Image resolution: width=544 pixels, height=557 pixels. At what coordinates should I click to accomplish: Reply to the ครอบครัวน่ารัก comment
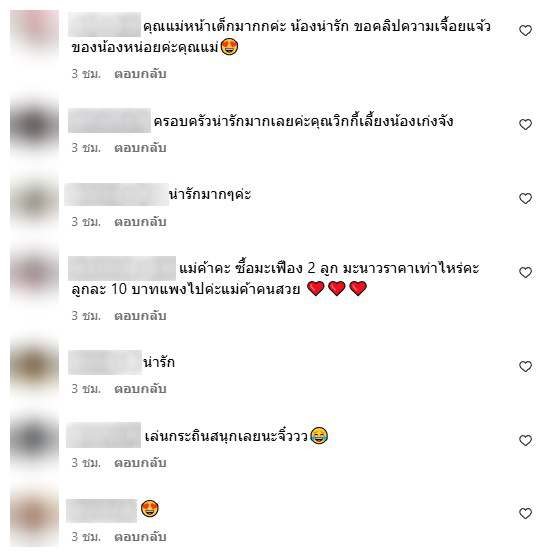tap(140, 148)
